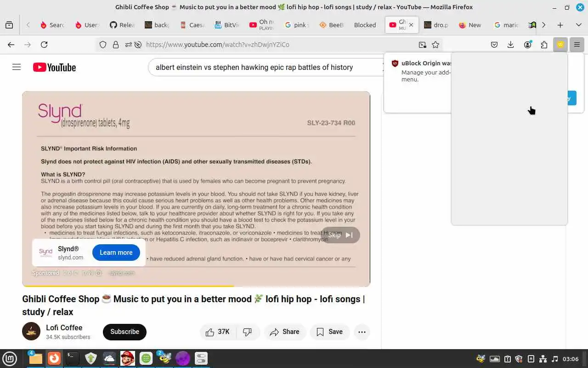Screen dimensions: 588x368
Task: Click the Learn more ad button
Action: pos(116,253)
